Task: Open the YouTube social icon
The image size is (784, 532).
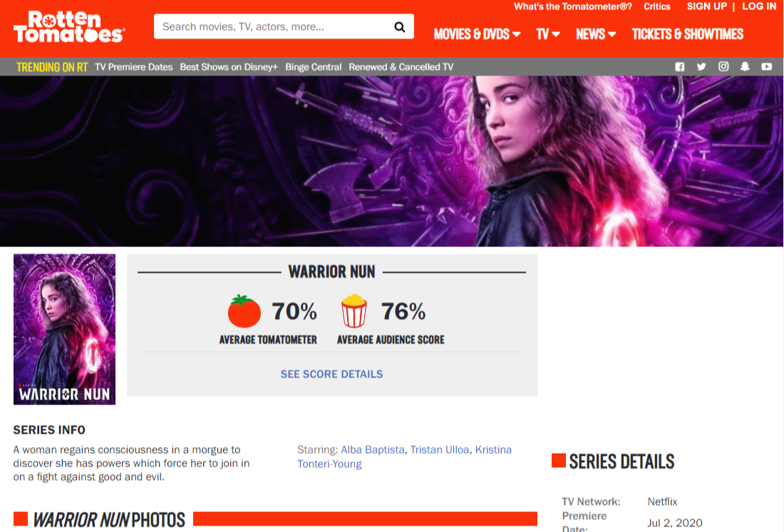Action: [766, 66]
